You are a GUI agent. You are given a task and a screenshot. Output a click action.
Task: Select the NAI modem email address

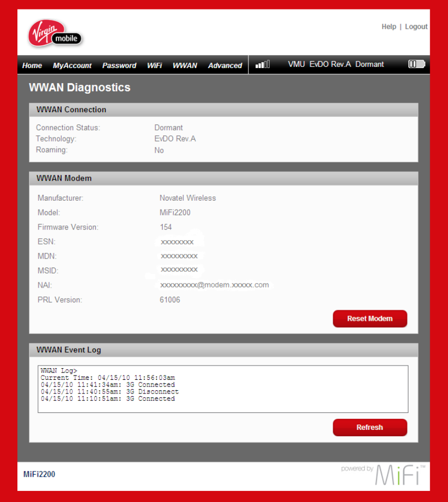coord(214,285)
